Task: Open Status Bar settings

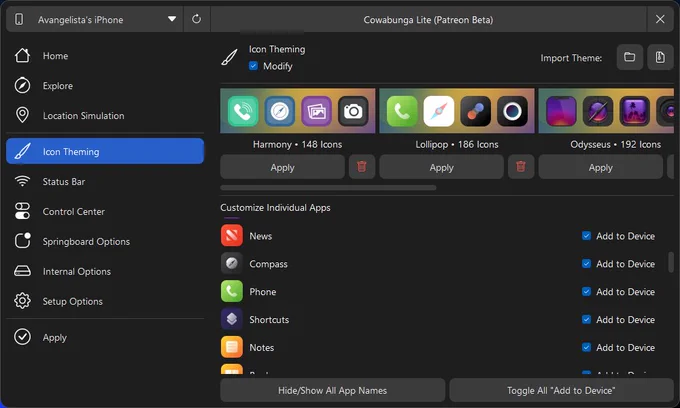Action: (105, 182)
